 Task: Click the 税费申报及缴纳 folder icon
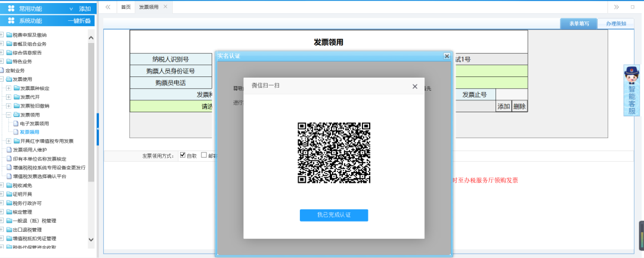tap(9, 35)
